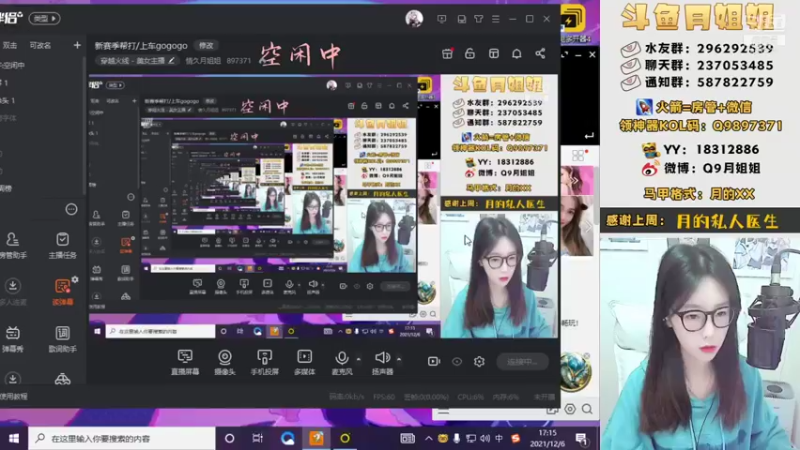Toggle the orange 弹幕 danmaku tool

pos(62,292)
